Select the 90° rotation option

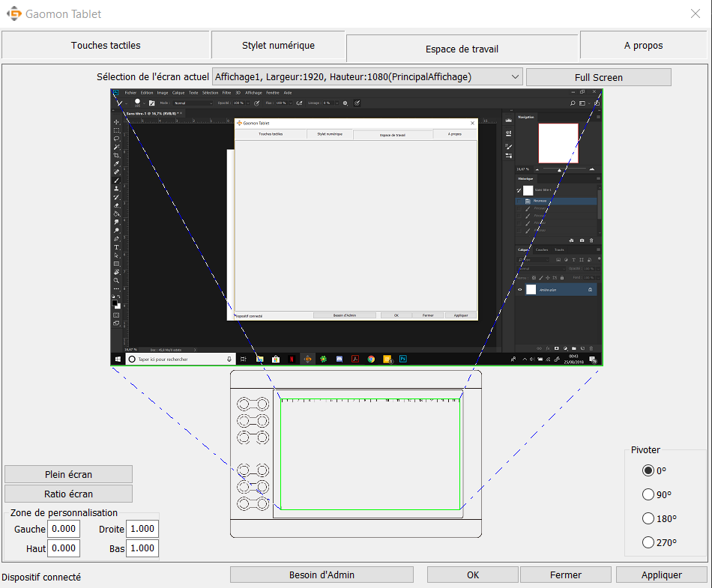click(648, 494)
